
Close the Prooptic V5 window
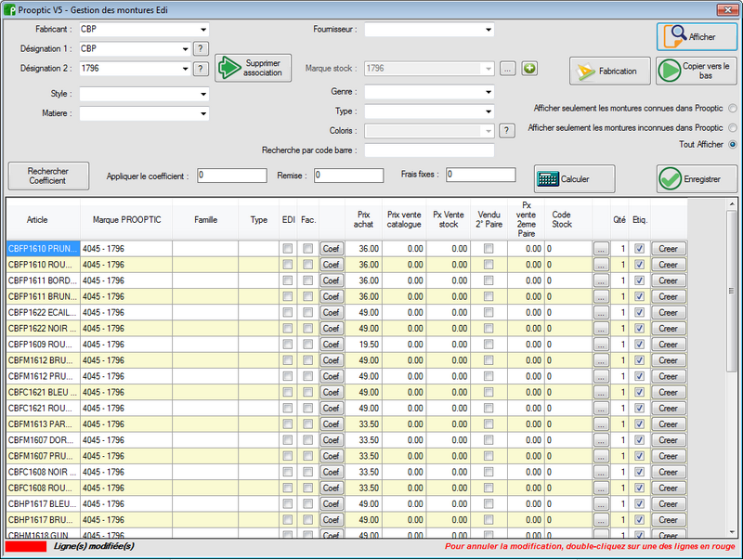click(726, 9)
